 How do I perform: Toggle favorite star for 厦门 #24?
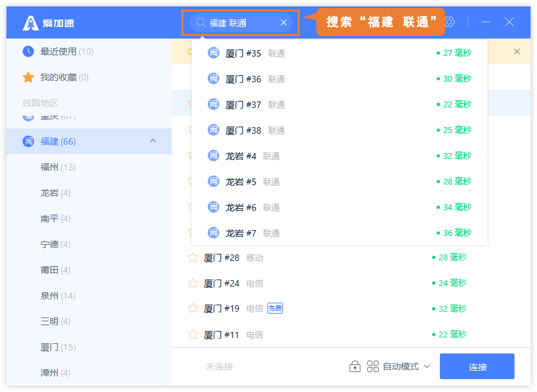192,283
